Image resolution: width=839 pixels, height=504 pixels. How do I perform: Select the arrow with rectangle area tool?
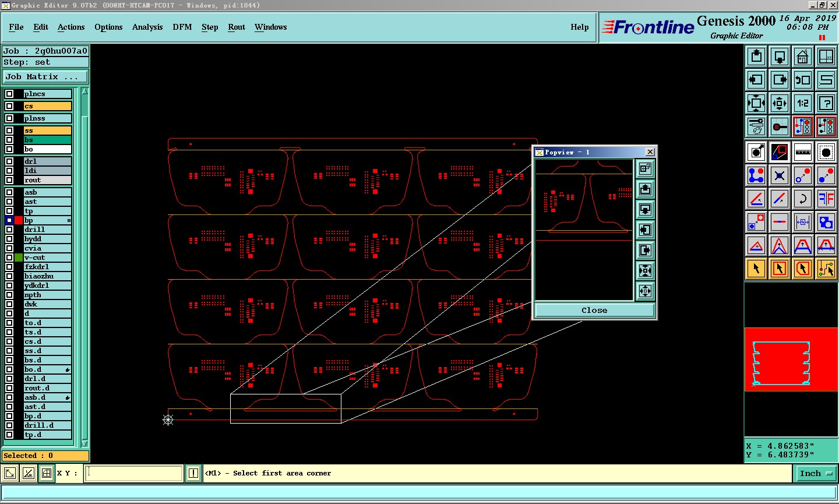(780, 269)
